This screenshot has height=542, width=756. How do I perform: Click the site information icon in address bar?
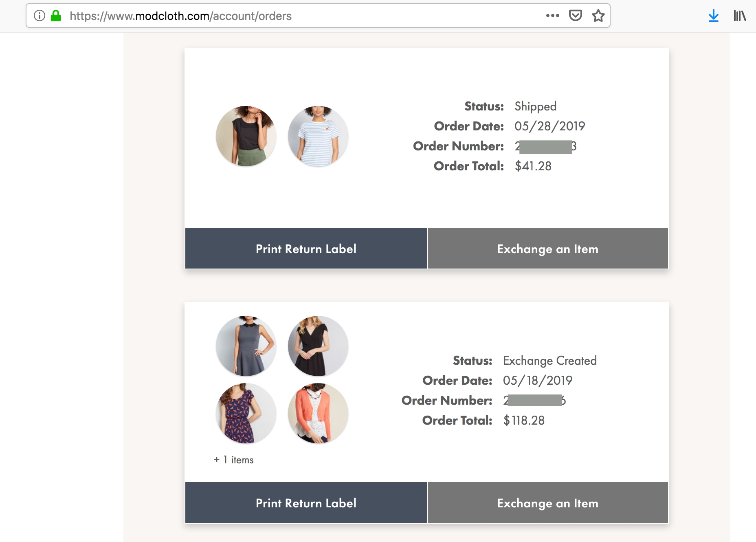click(39, 16)
